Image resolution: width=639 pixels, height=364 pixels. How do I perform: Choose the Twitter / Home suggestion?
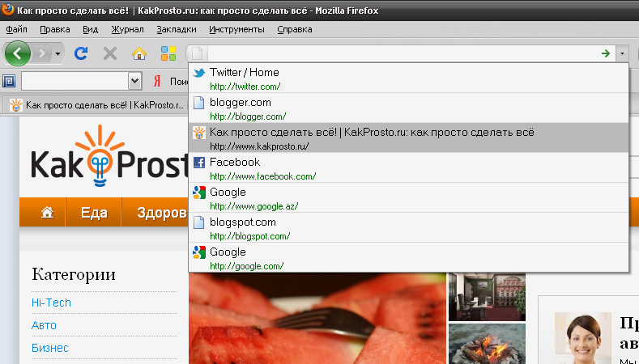(408, 78)
